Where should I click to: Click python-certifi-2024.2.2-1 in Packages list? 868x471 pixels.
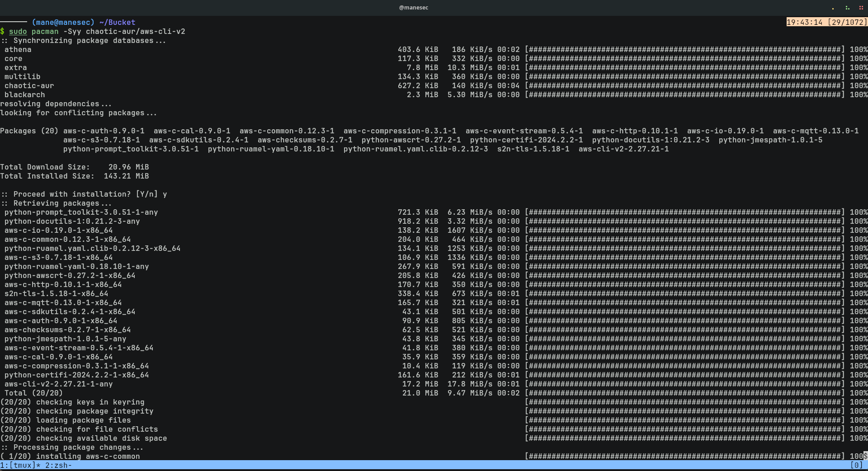coord(526,140)
